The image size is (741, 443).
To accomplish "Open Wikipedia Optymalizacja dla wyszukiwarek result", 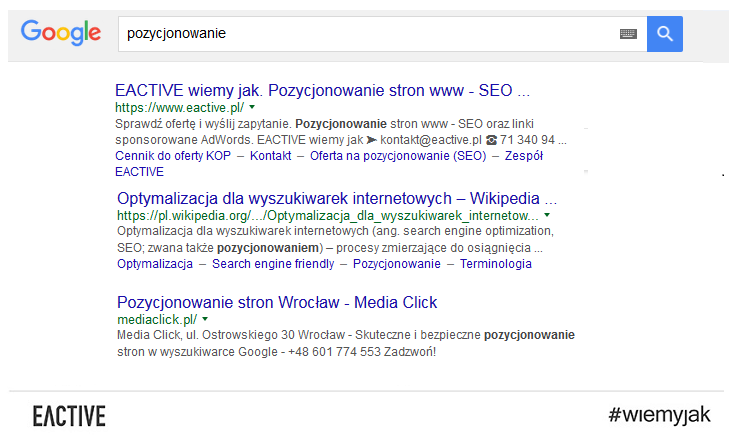I will coord(337,198).
